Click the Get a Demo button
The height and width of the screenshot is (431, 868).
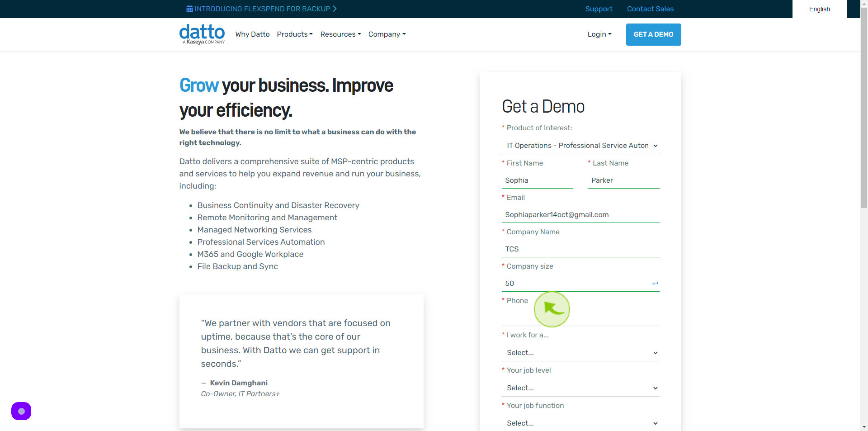[653, 34]
